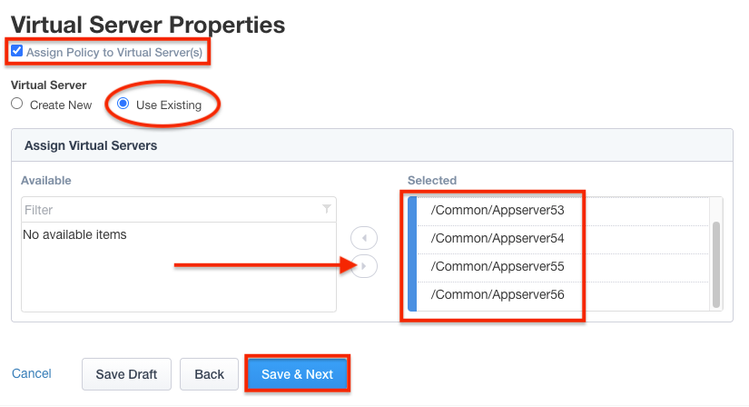Uncheck Assign Policy to Virtual Server(s)
Viewport: 749px width, 407px height.
17,51
